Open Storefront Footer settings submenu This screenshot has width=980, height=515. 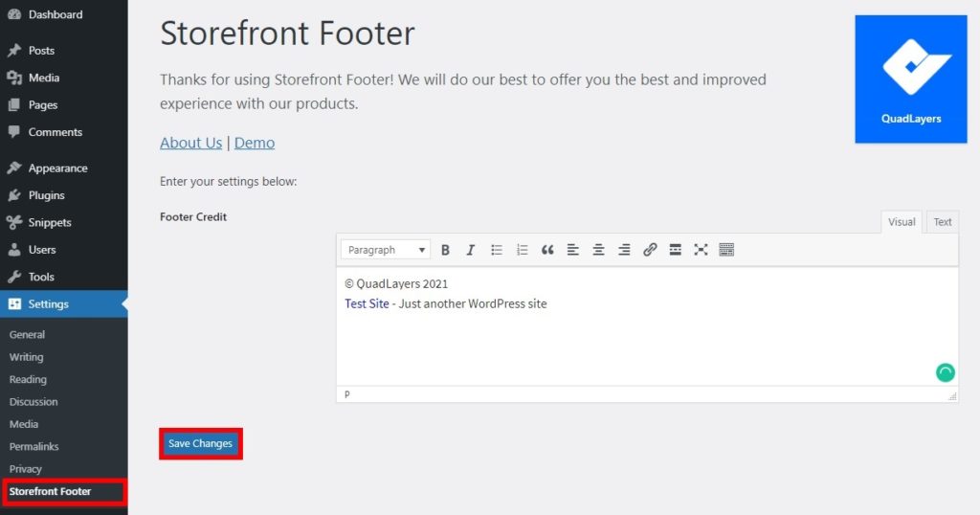click(x=50, y=491)
